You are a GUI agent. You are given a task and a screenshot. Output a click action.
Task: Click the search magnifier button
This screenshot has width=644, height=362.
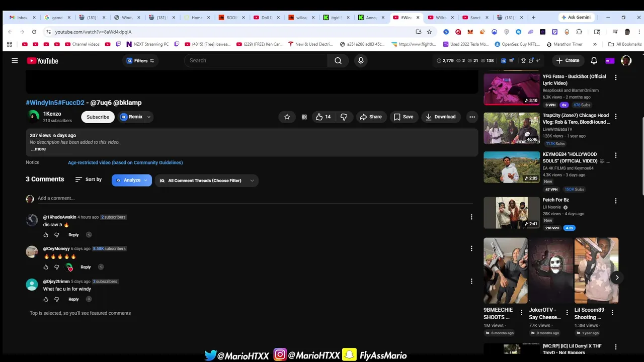tap(338, 61)
